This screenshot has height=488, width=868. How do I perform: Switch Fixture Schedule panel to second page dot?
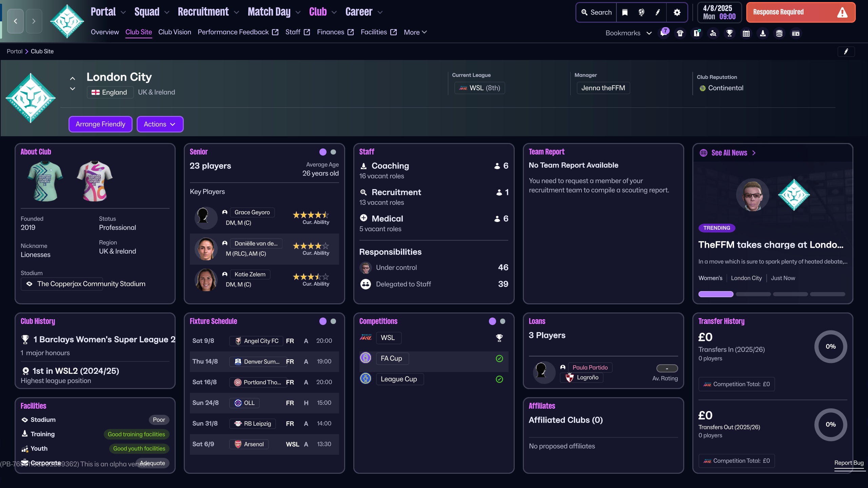point(333,321)
